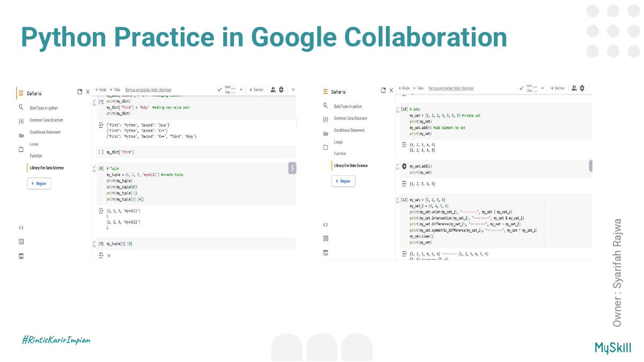644x362 pixels.
Task: Add code cell with Kode in left notebook
Action: point(101,90)
